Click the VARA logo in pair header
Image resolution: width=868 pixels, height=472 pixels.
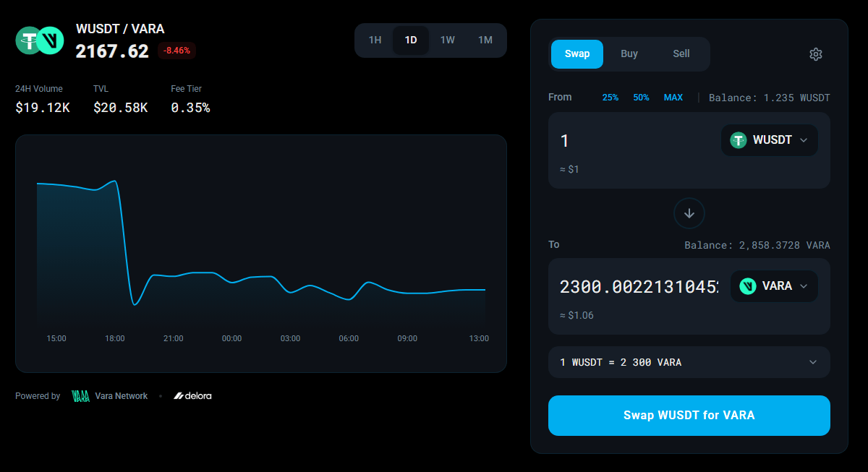tap(51, 40)
